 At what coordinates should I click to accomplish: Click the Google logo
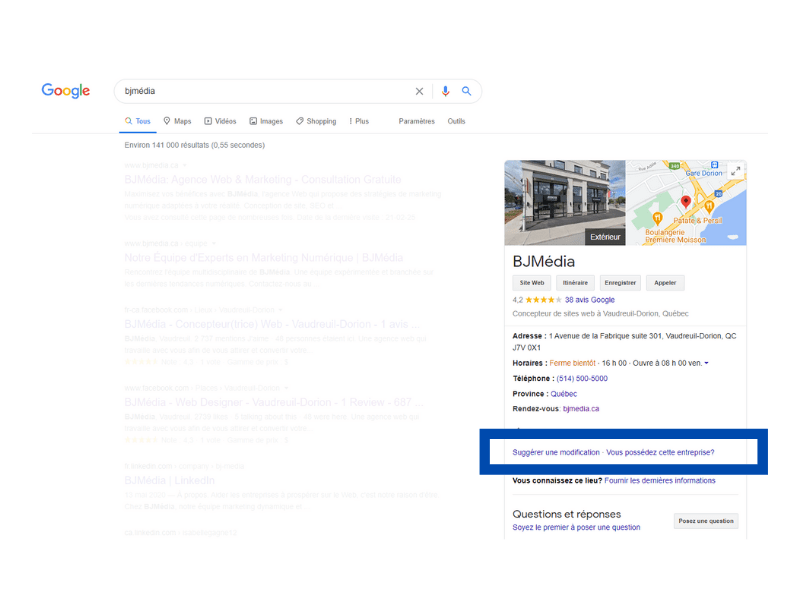click(65, 90)
